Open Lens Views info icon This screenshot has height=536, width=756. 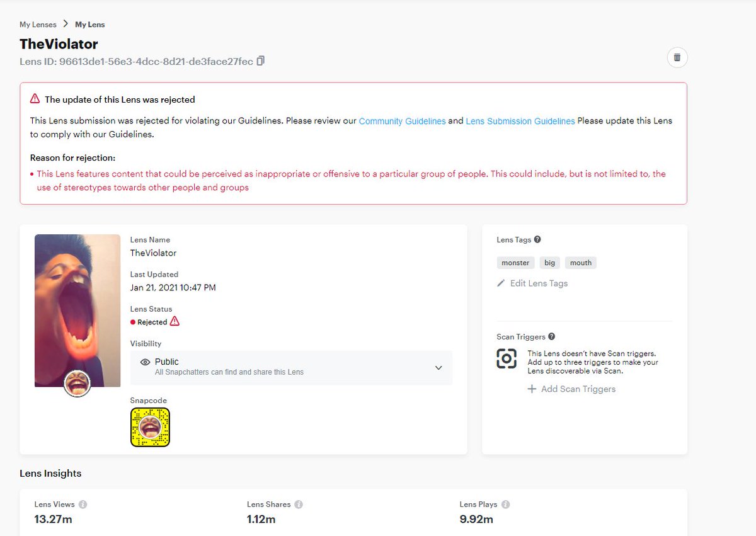click(83, 505)
